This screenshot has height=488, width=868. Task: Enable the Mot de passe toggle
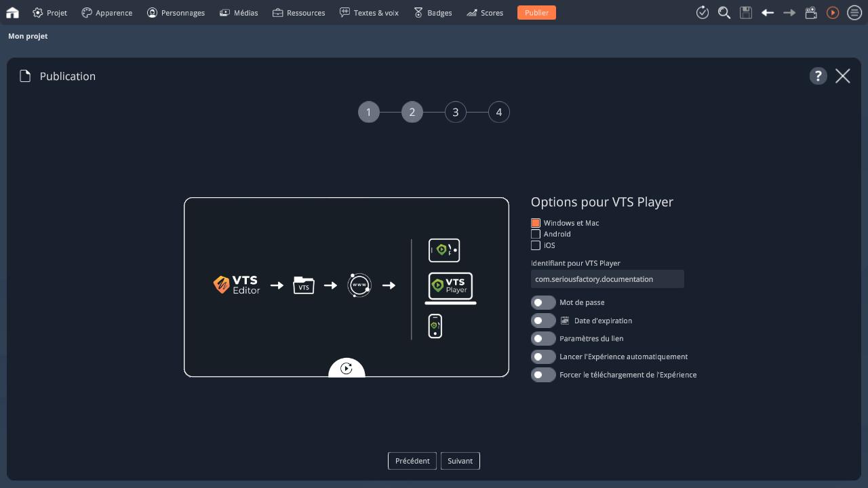pos(543,302)
